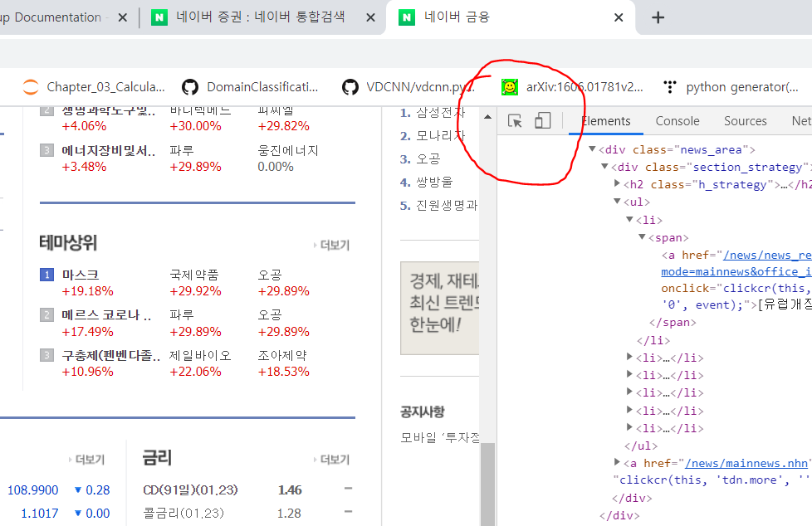Image resolution: width=812 pixels, height=526 pixels.
Task: Close the 네이버 증권 search tab
Action: [371, 17]
